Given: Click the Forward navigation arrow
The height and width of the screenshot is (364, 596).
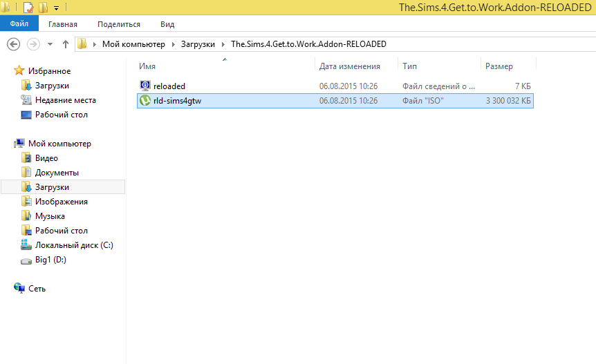Looking at the screenshot, I should [33, 44].
